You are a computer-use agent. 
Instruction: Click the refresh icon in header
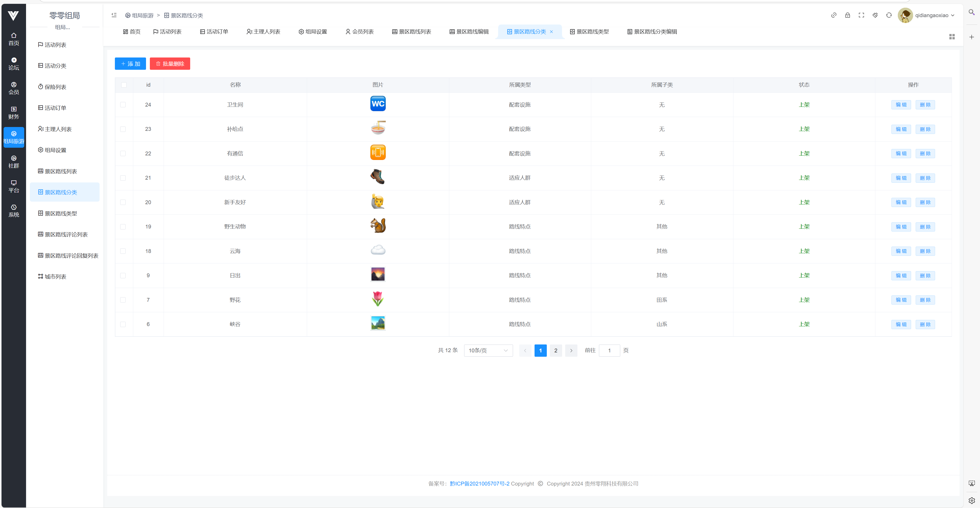[x=889, y=15]
